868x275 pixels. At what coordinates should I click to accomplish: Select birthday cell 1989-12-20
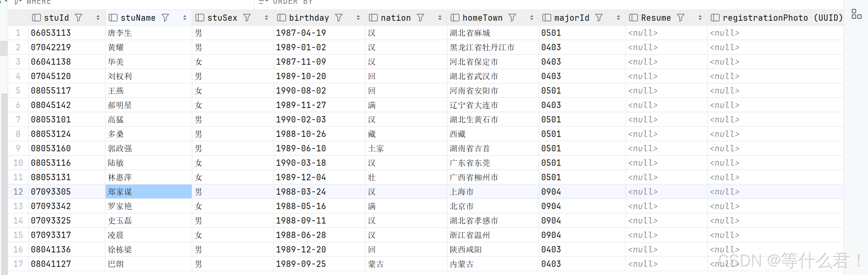319,250
